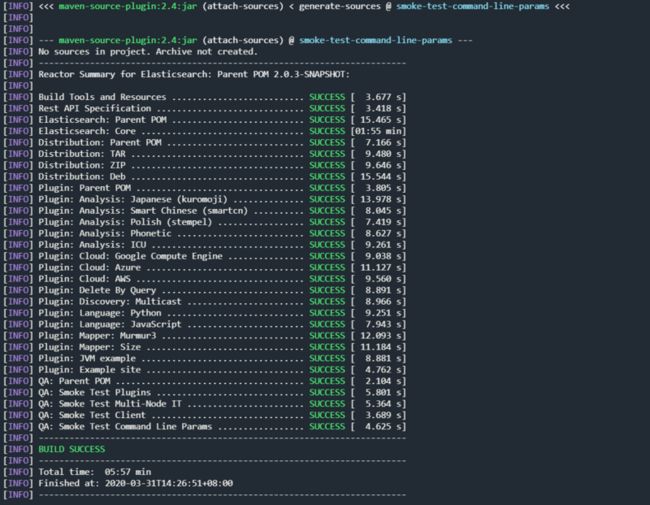Click 'Plugin: Analysis: Polish (stempel)' row
This screenshot has height=505, width=650.
click(204, 222)
